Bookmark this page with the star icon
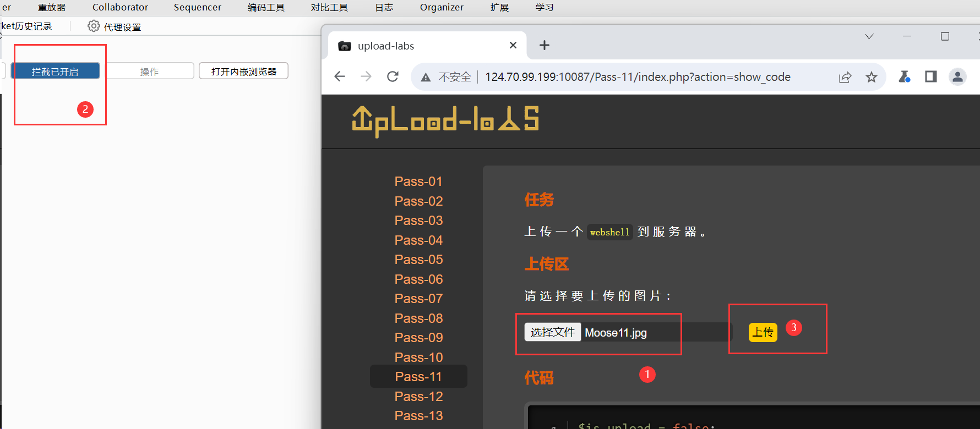This screenshot has width=980, height=429. pyautogui.click(x=871, y=78)
